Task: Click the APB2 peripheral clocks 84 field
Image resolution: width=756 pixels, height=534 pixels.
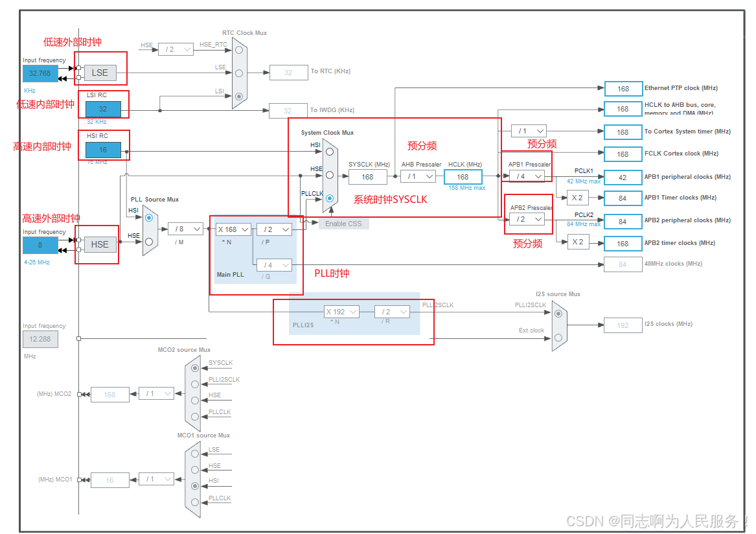Action: tap(623, 222)
